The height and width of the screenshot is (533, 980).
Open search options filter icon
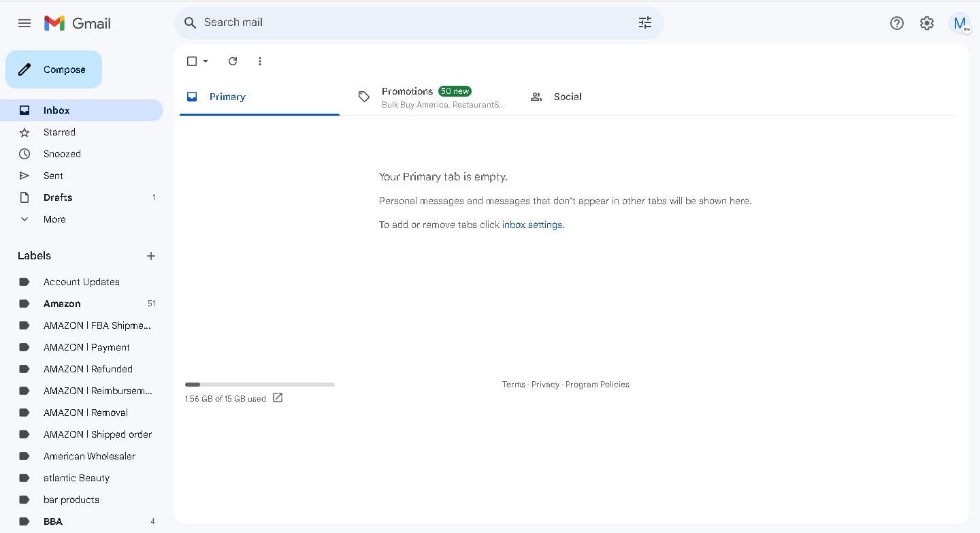pos(645,22)
